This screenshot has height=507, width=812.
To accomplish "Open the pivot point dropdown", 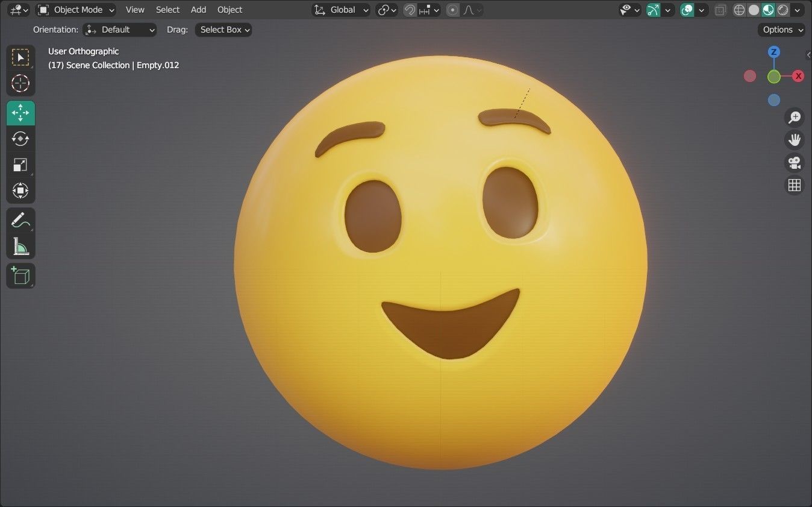I will tap(387, 10).
